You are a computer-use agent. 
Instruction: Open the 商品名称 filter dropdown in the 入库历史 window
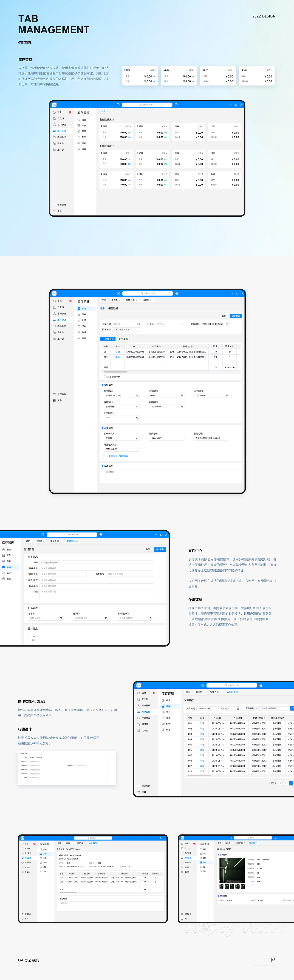point(252,708)
